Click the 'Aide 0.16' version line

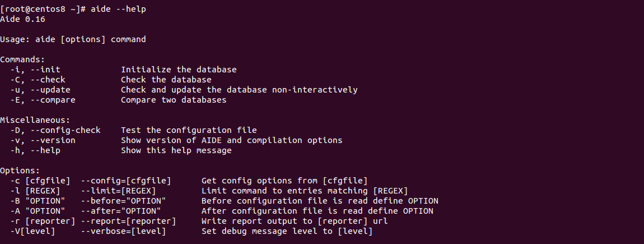coord(22,19)
